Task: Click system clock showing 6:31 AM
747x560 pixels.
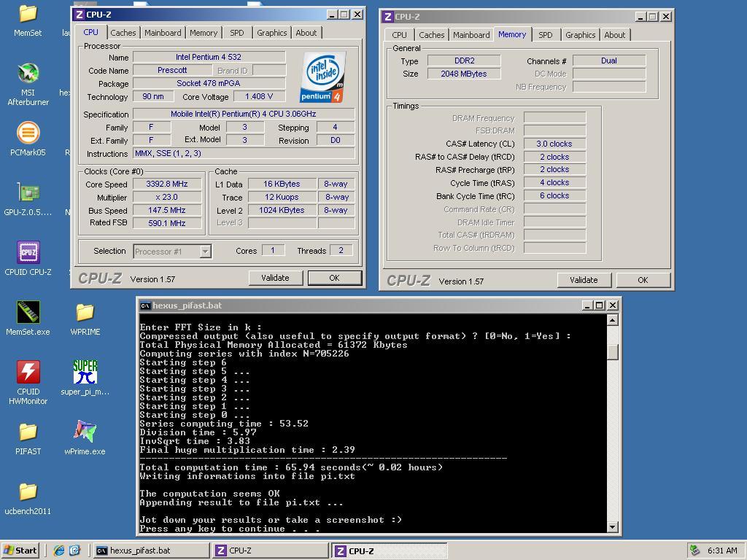Action: pos(722,551)
